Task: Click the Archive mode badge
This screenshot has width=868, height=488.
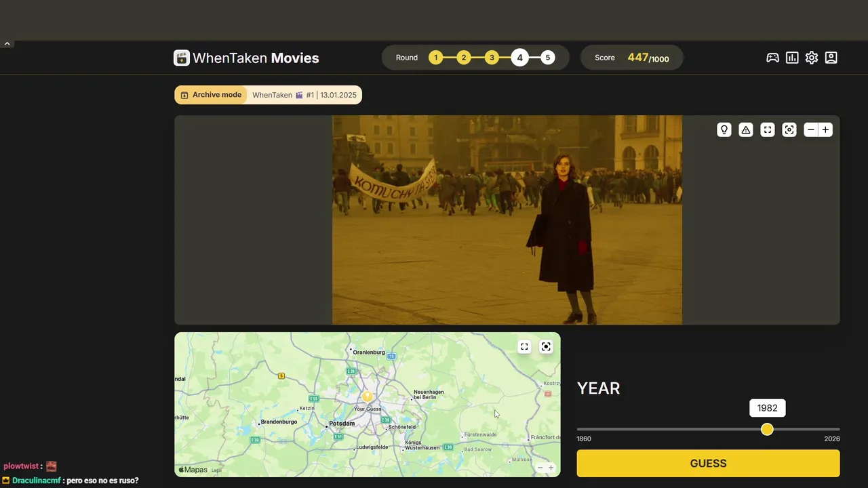Action: tap(210, 95)
